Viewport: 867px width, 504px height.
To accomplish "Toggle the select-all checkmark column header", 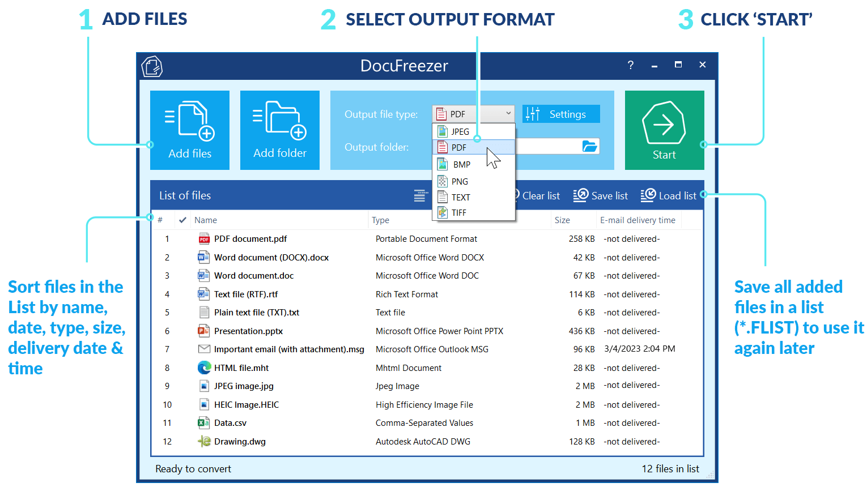I will [182, 220].
